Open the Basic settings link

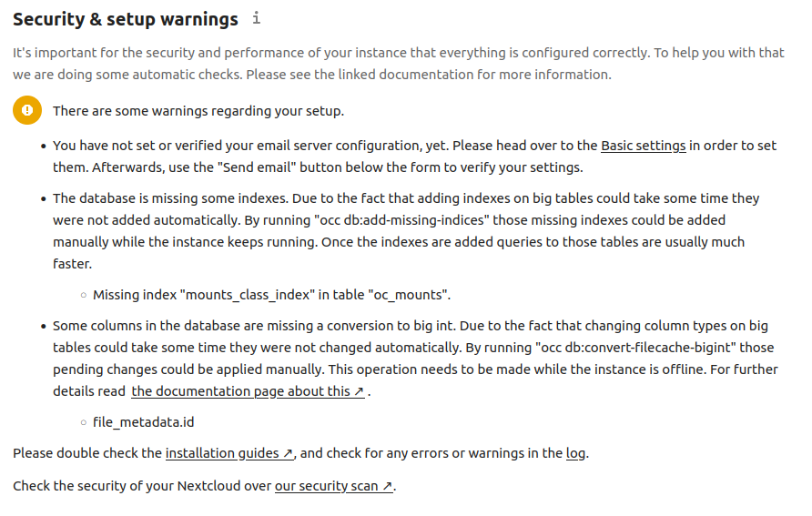[644, 146]
